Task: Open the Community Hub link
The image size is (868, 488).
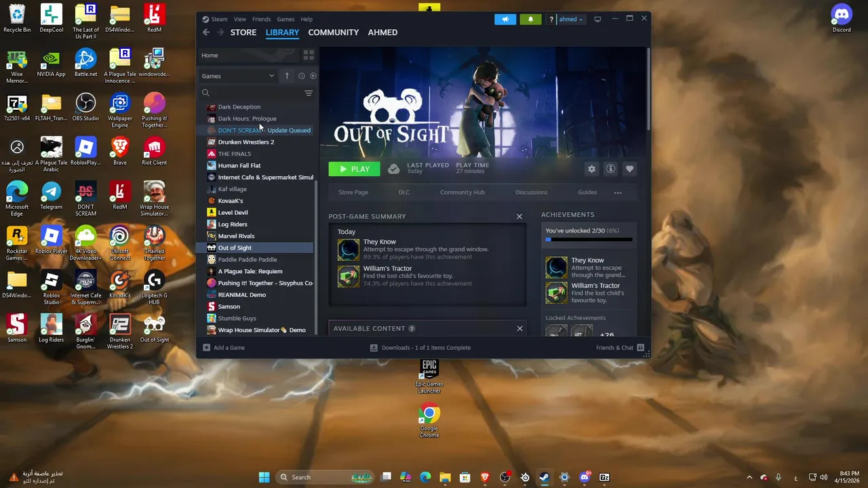Action: click(462, 192)
